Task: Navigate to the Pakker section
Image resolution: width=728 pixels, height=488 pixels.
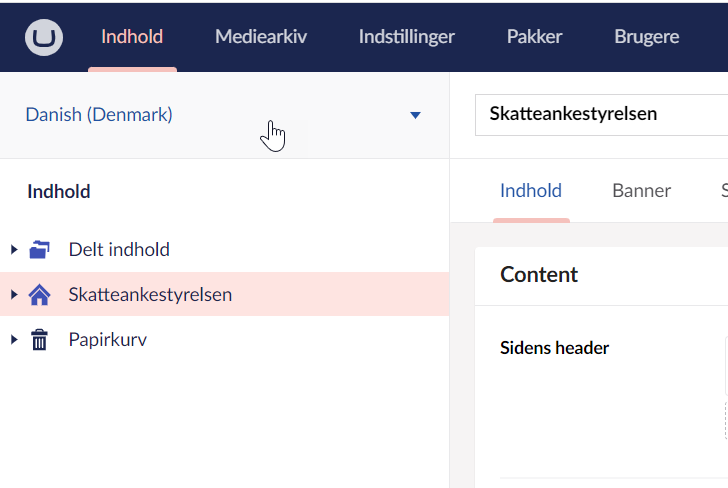Action: (534, 37)
